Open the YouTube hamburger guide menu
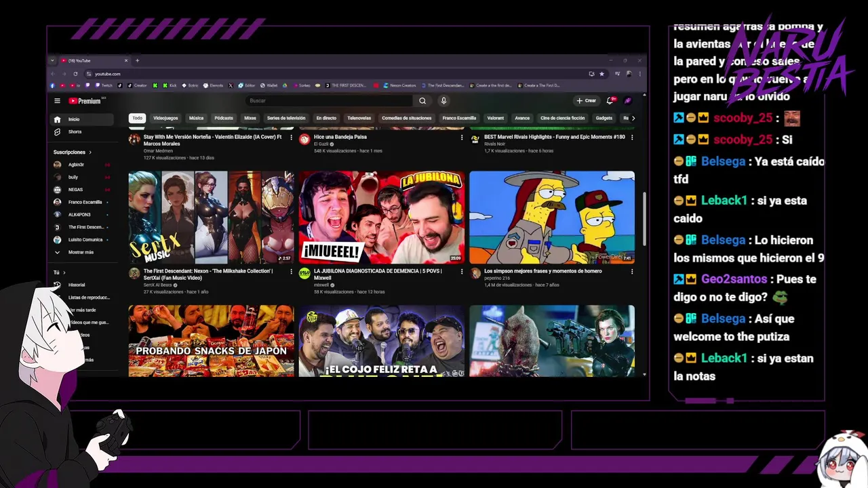 click(x=57, y=101)
